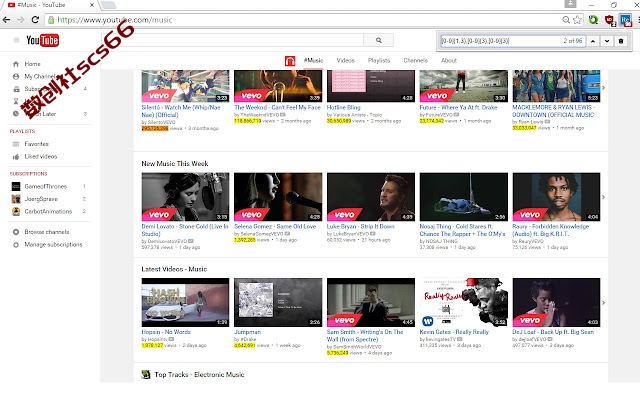Screen dimensions: 640x400
Task: Click the bookmark star icon
Action: (577, 20)
